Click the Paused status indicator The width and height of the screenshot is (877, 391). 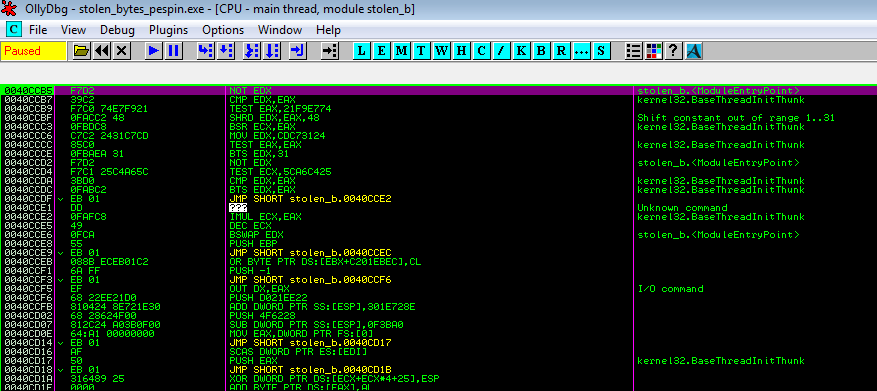(33, 51)
